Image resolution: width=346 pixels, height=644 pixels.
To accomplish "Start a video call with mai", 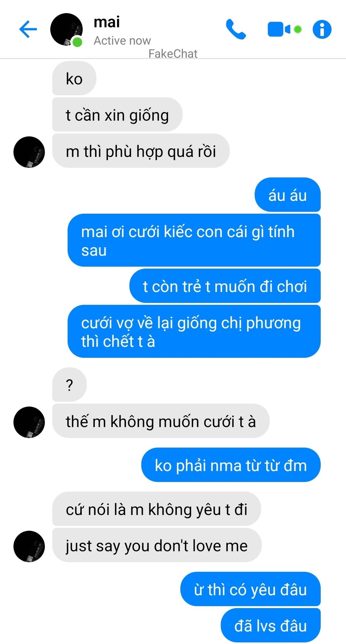I will tap(284, 30).
